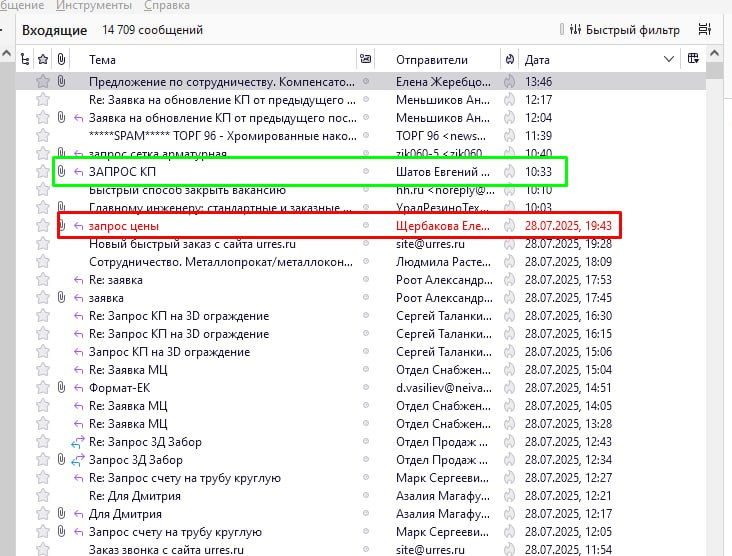Mark Формат-ЕК message as junk

(510, 387)
